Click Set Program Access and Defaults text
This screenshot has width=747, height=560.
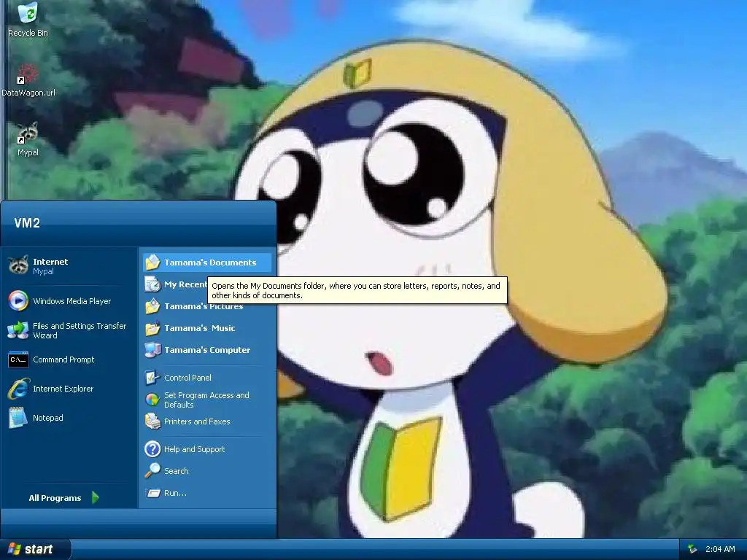point(206,400)
